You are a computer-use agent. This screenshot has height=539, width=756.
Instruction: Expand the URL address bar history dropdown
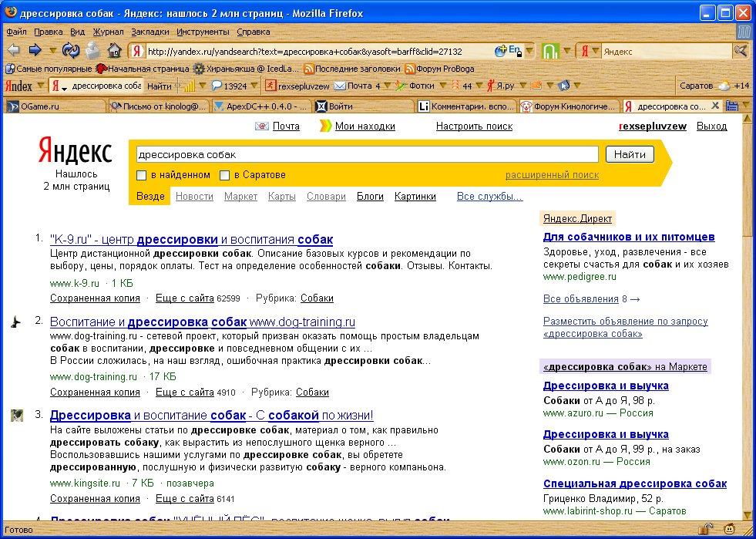pyautogui.click(x=532, y=51)
